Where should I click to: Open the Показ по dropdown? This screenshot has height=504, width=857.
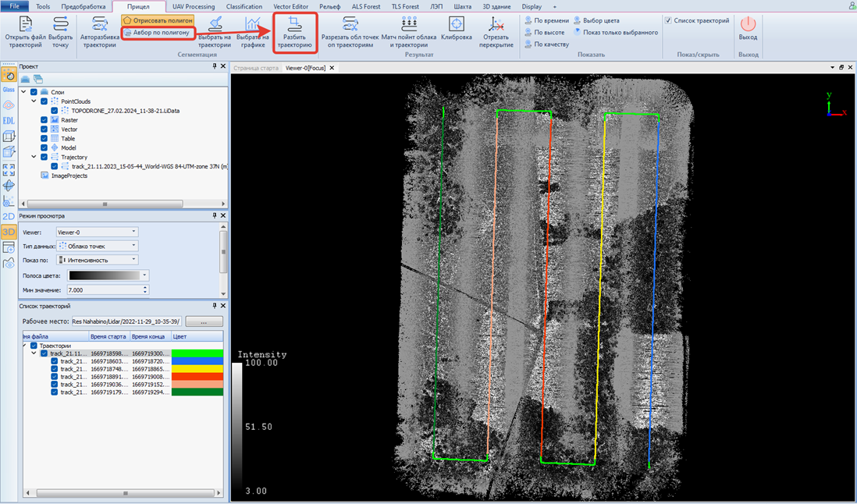(x=97, y=260)
